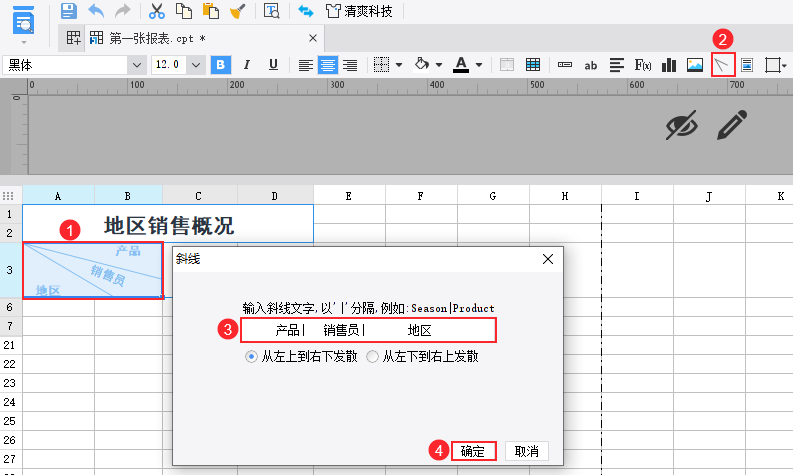Image resolution: width=793 pixels, height=475 pixels.
Task: Select column header J
Action: 709,196
